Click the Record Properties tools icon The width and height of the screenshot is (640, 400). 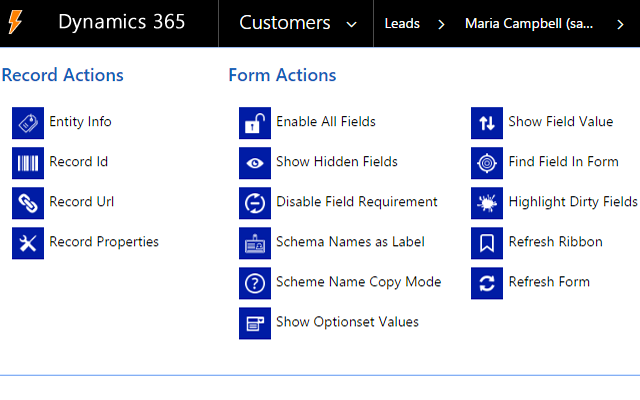28,242
